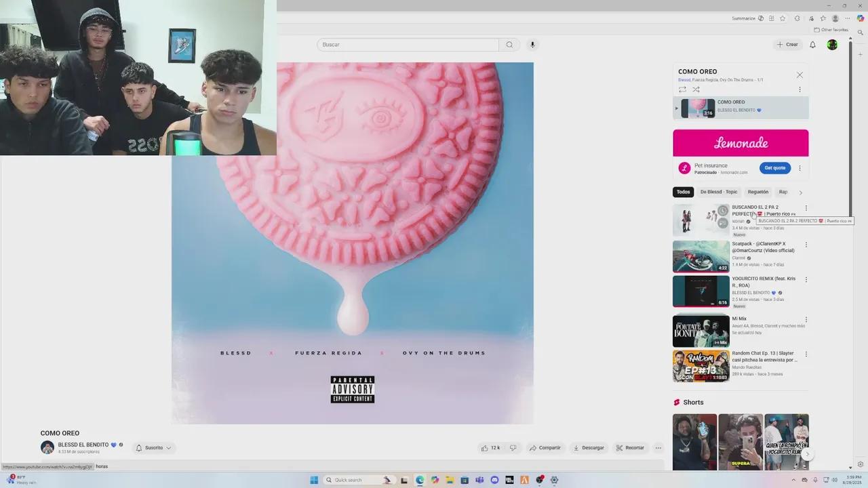Open the QUIEN LA ROMPIÓ Shorts thumbnail
The height and width of the screenshot is (488, 868).
[x=787, y=442]
